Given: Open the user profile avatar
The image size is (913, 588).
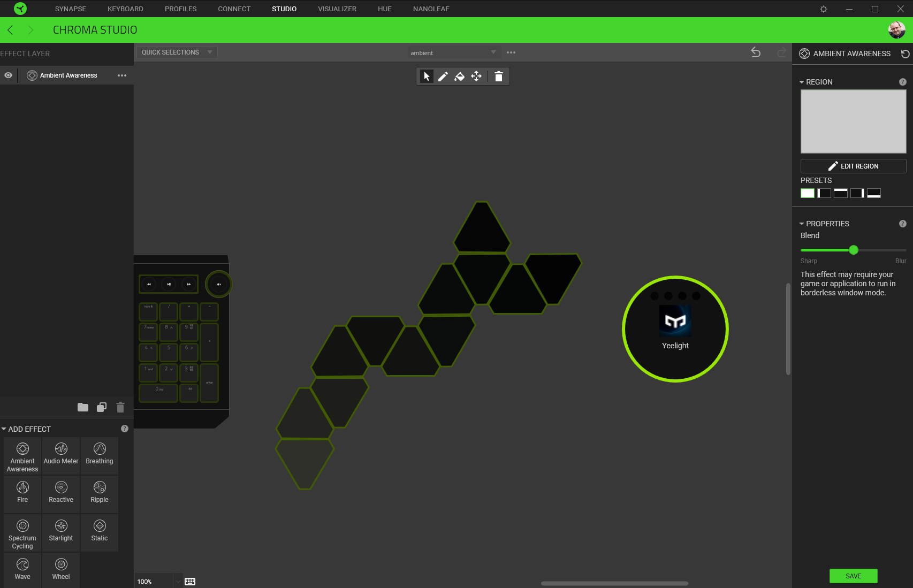Looking at the screenshot, I should pos(897,30).
